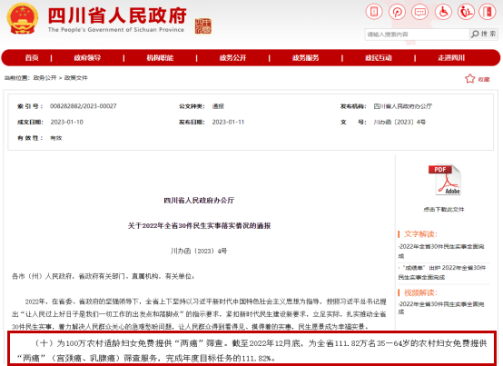Click the door-shaped icon at header right
Screen dimensions: 503x366
488,12
